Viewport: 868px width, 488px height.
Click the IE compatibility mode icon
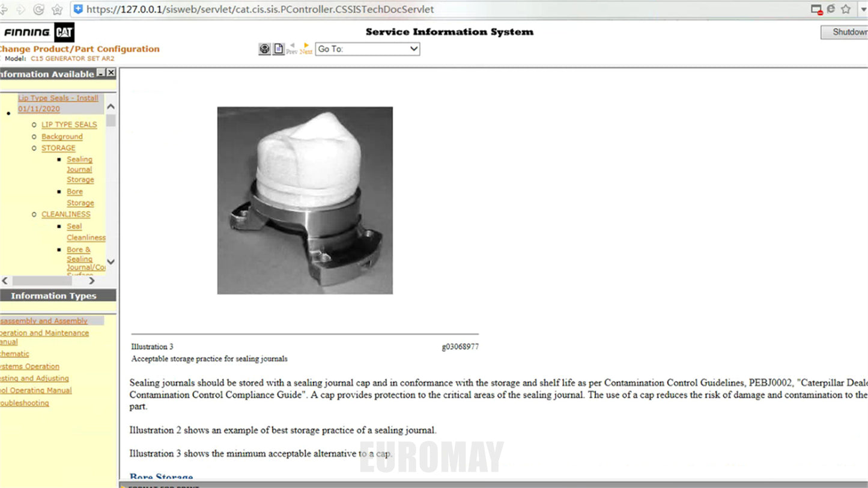click(x=831, y=9)
